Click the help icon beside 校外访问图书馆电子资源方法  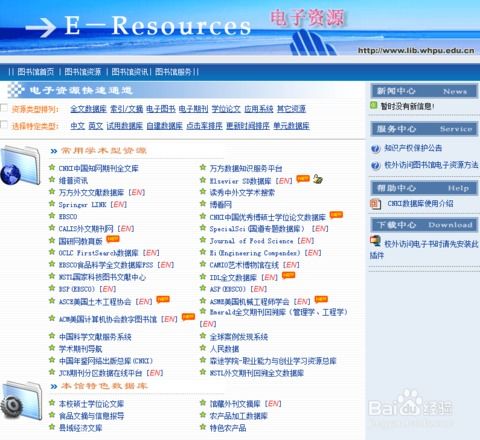tap(376, 165)
